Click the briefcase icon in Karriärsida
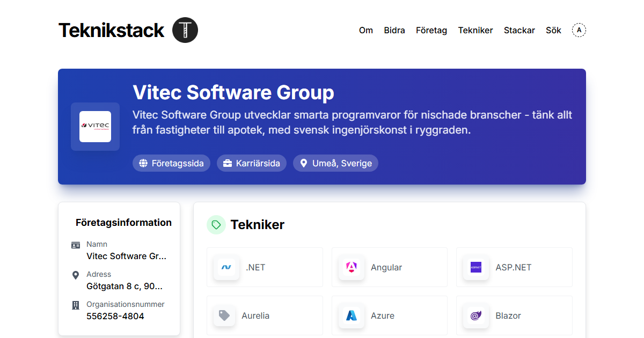644x338 pixels. point(228,163)
